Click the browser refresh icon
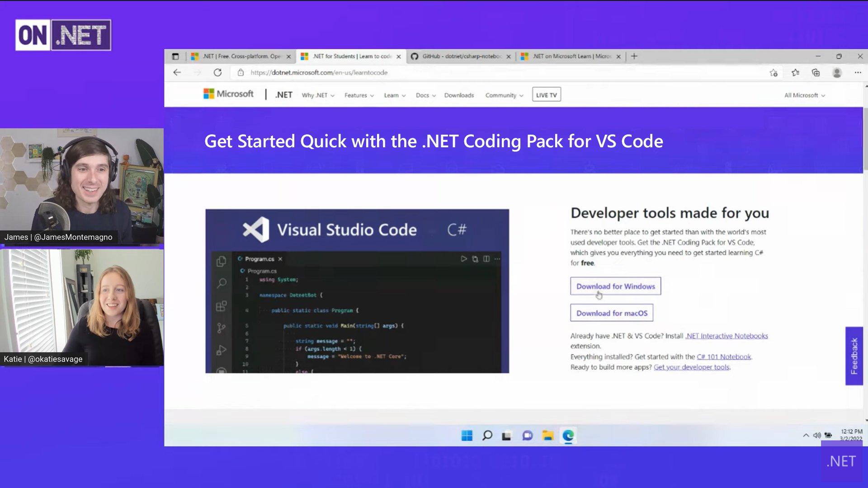This screenshot has width=868, height=488. [x=217, y=72]
